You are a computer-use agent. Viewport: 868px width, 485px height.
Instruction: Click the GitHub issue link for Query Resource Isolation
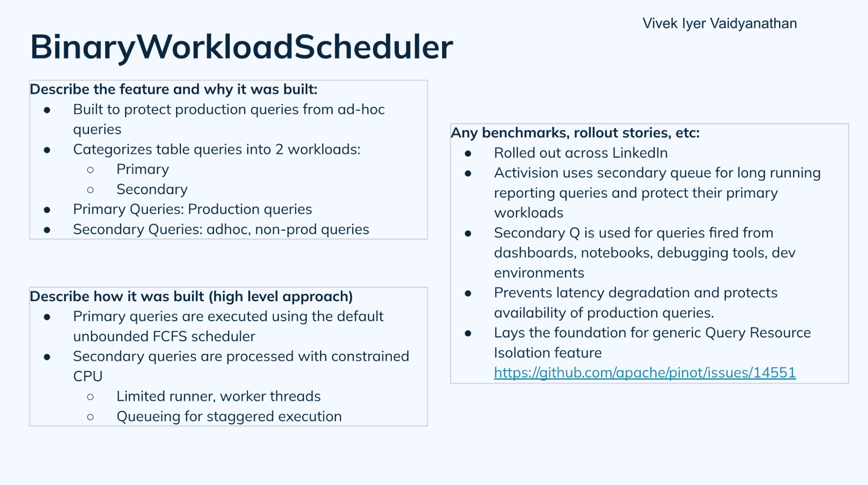point(644,373)
